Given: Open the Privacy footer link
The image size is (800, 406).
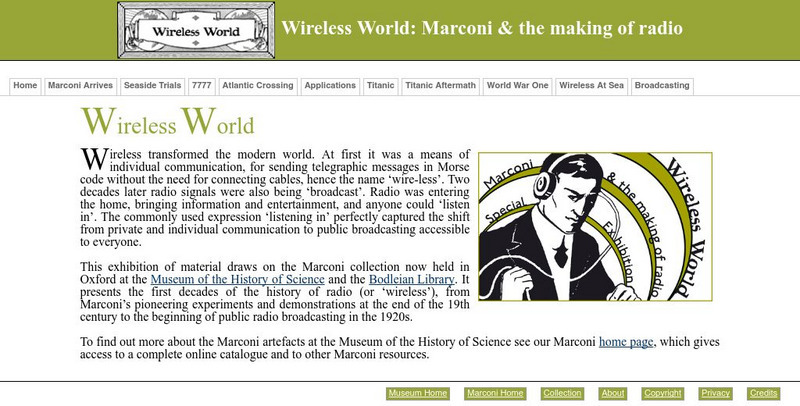Looking at the screenshot, I should [x=715, y=393].
